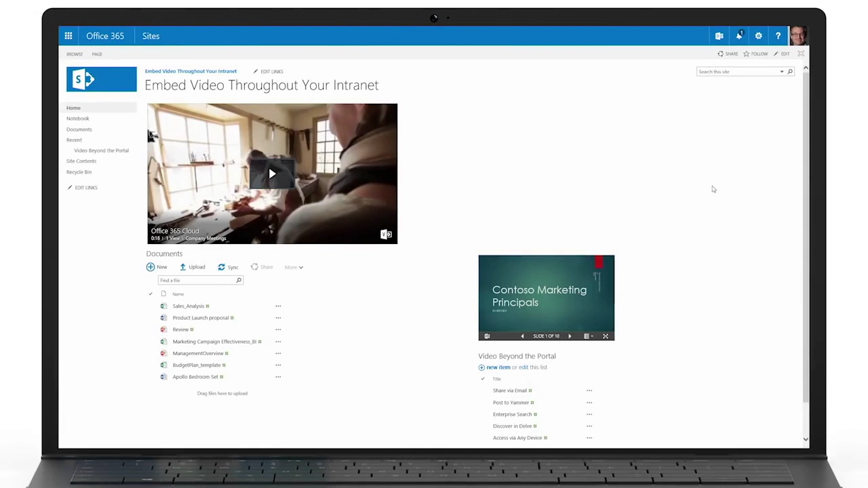Image resolution: width=868 pixels, height=488 pixels.
Task: Click FOLLOW in the page ribbon
Action: [x=755, y=54]
